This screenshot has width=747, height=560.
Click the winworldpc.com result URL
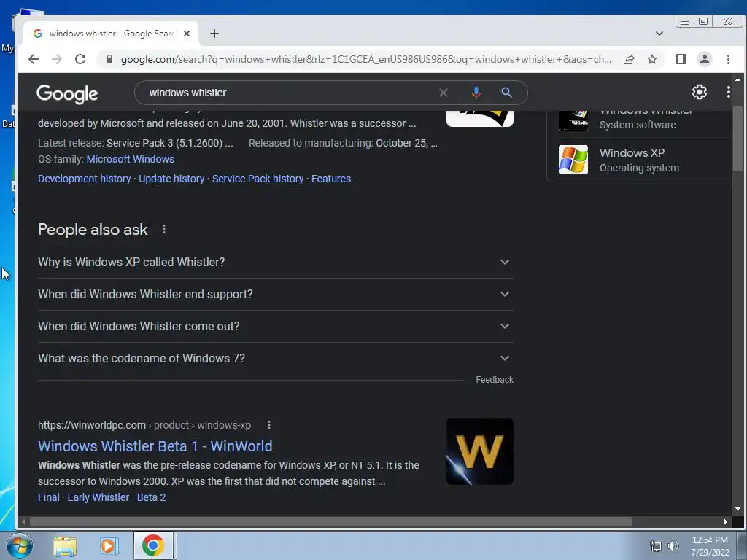click(x=144, y=425)
